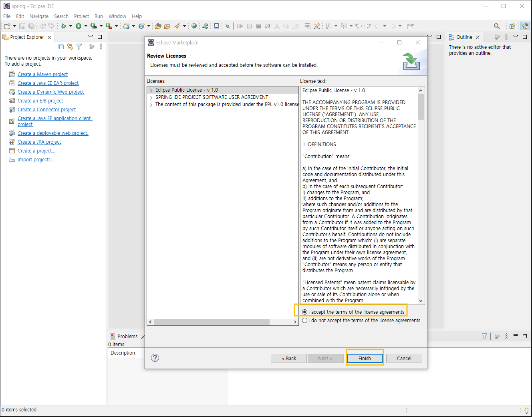
Task: Click the Skip All Breakpoints icon
Action: coord(228,26)
